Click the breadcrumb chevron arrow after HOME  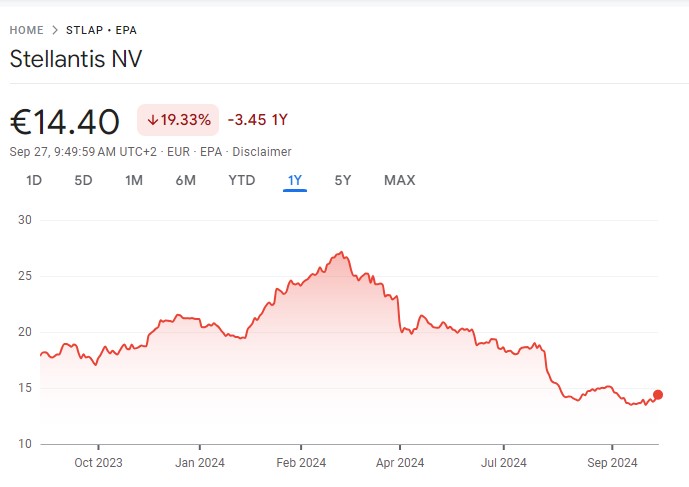(55, 30)
